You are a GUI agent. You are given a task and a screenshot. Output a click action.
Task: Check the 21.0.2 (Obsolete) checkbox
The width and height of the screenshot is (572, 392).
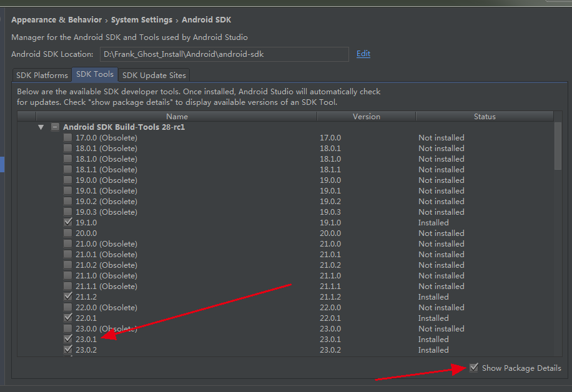(68, 265)
